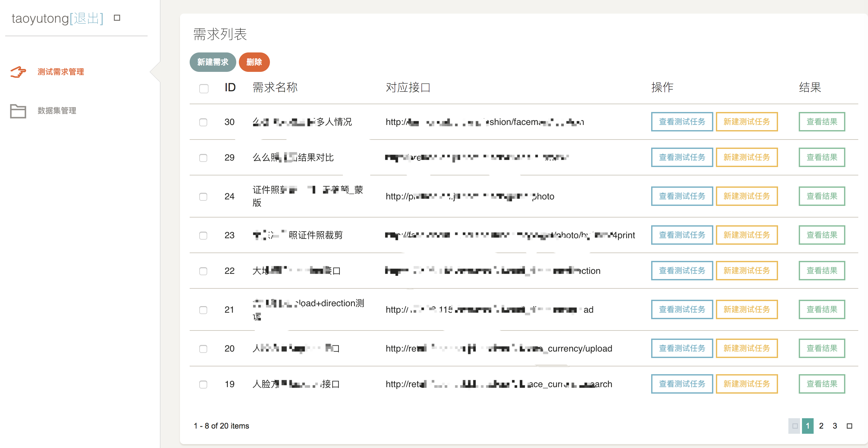Click the red 删除 button
Viewport: 868px width, 448px height.
click(254, 62)
